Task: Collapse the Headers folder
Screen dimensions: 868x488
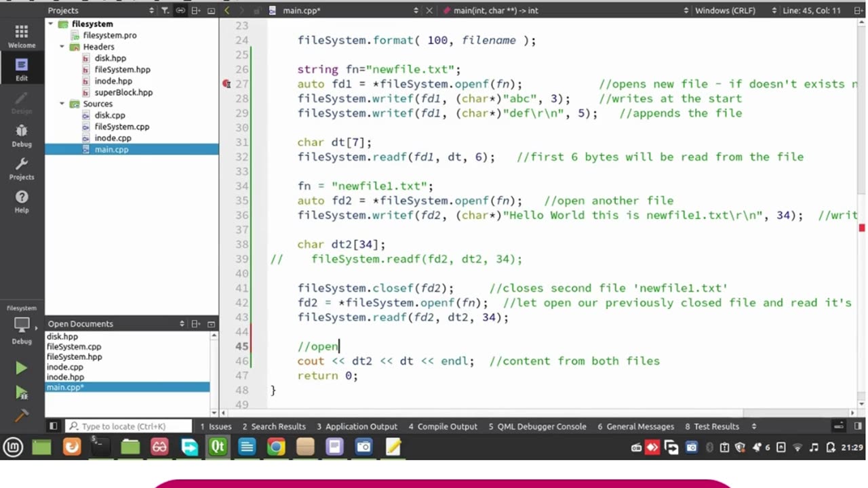Action: 62,47
